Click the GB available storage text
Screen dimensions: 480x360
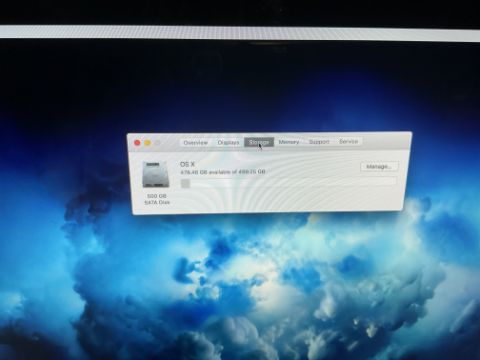[x=223, y=172]
